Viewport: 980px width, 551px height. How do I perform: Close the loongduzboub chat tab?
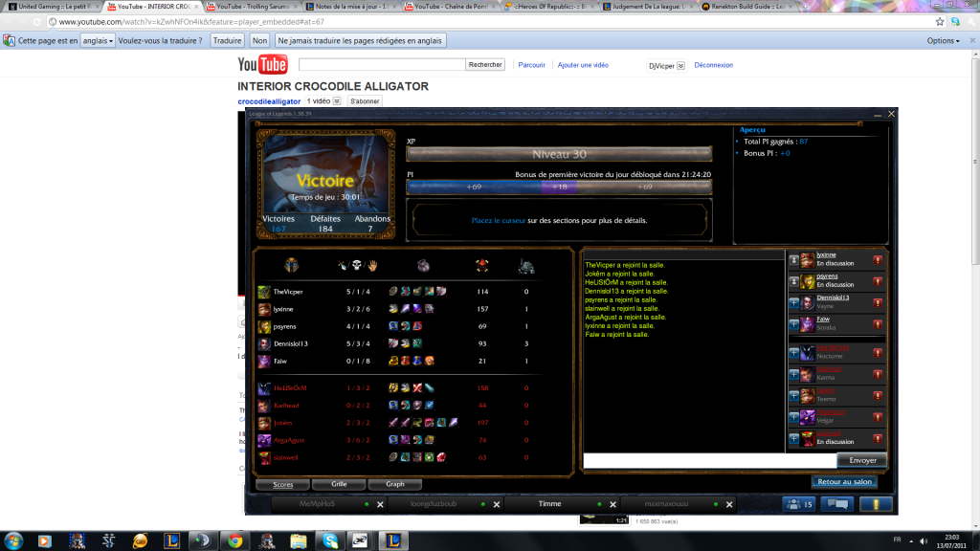(497, 504)
